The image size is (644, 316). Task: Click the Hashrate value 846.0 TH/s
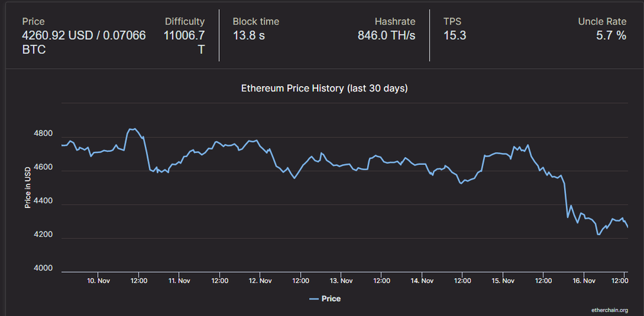[386, 35]
